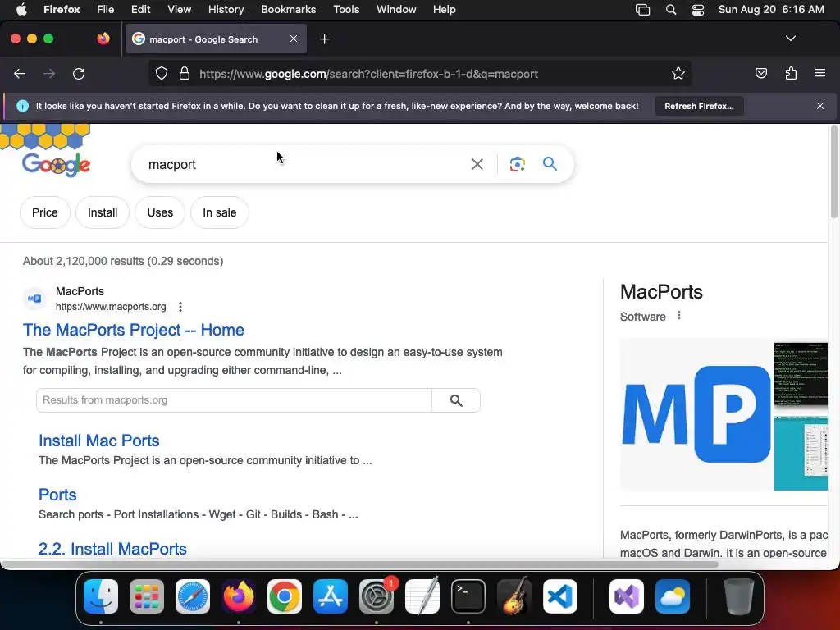
Task: Go back to the previous page
Action: [20, 74]
